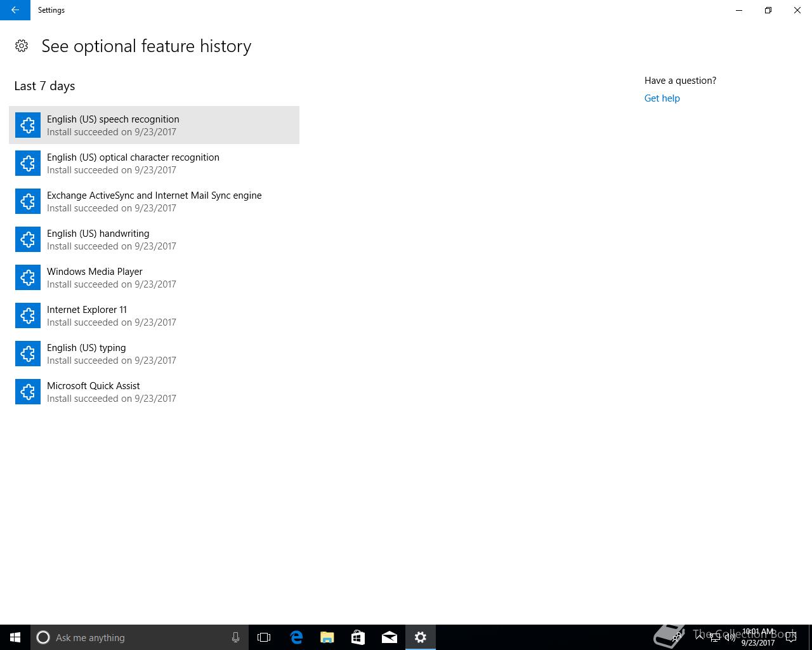Click install status under Windows Media Player
This screenshot has height=650, width=812.
112,284
